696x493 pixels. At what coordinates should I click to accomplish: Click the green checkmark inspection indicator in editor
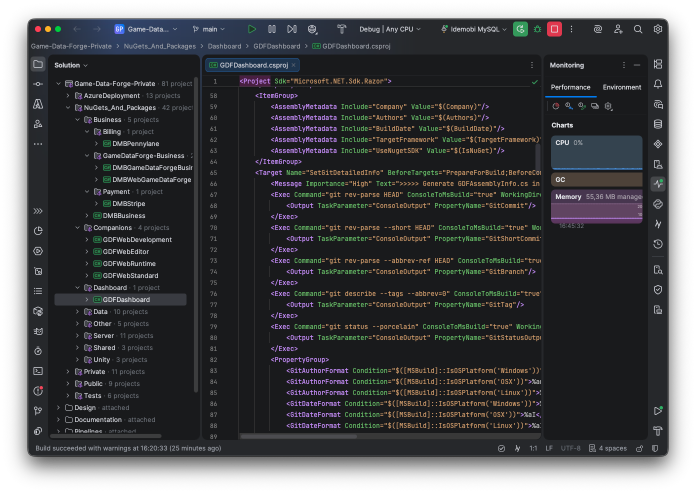point(535,82)
